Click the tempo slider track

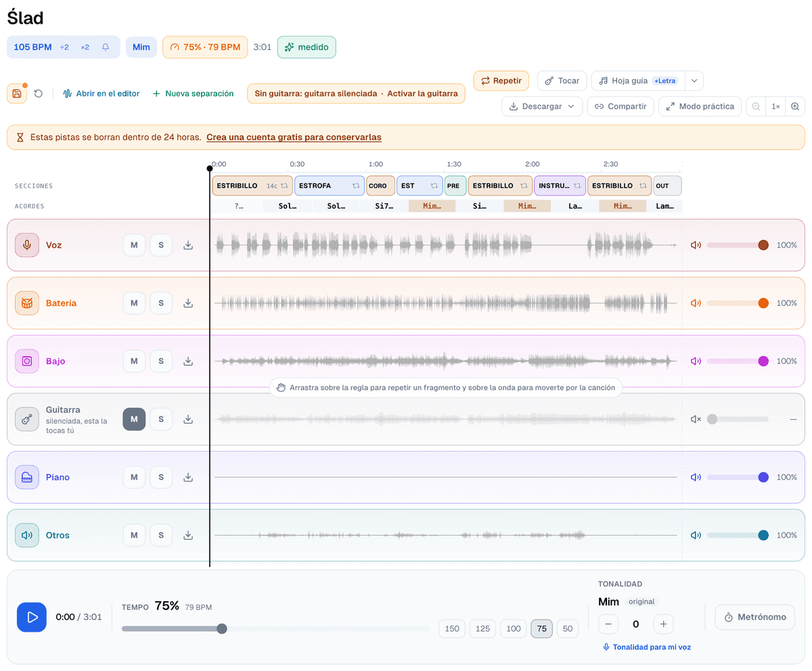[x=276, y=629]
